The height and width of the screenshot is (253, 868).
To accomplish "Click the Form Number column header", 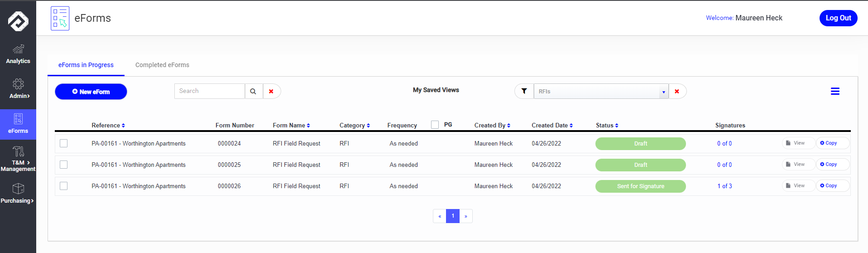I will pyautogui.click(x=235, y=126).
